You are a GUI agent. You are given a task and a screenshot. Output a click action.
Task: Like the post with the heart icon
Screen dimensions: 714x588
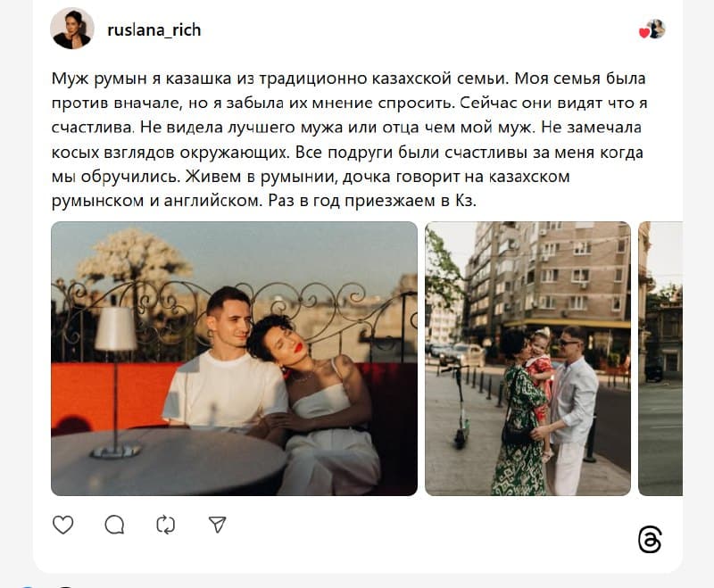click(62, 525)
